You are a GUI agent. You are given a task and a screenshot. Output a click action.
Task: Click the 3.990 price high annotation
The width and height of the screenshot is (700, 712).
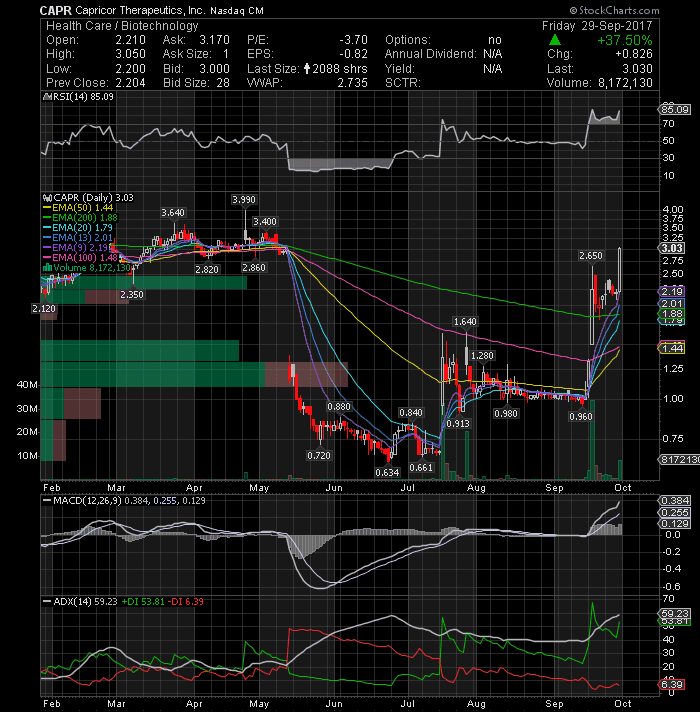[x=244, y=200]
